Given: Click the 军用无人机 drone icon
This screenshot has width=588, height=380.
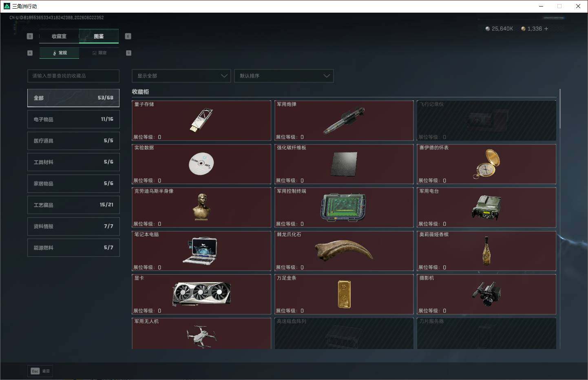Looking at the screenshot, I should tap(201, 336).
